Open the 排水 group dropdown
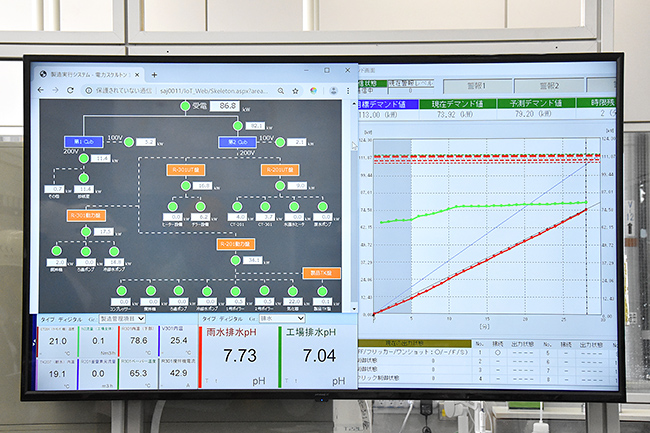The height and width of the screenshot is (433, 650). (273, 318)
